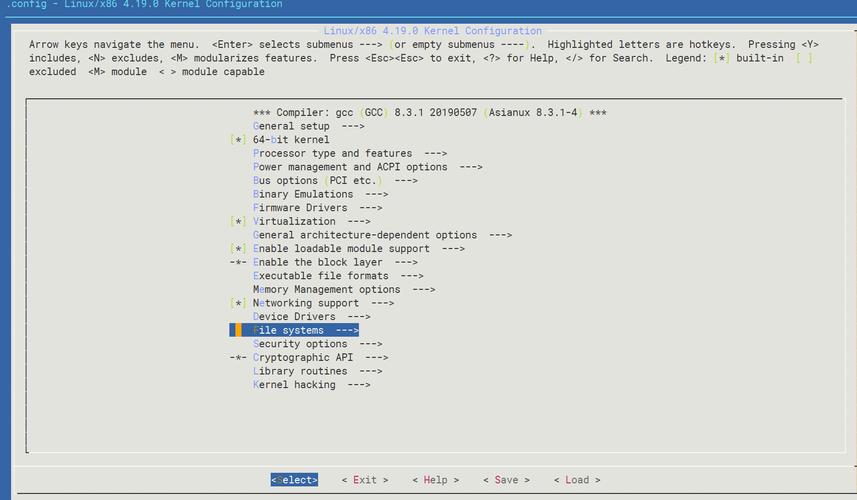Toggle the Networking support checkbox
Screen dimensions: 857x500
click(x=237, y=303)
